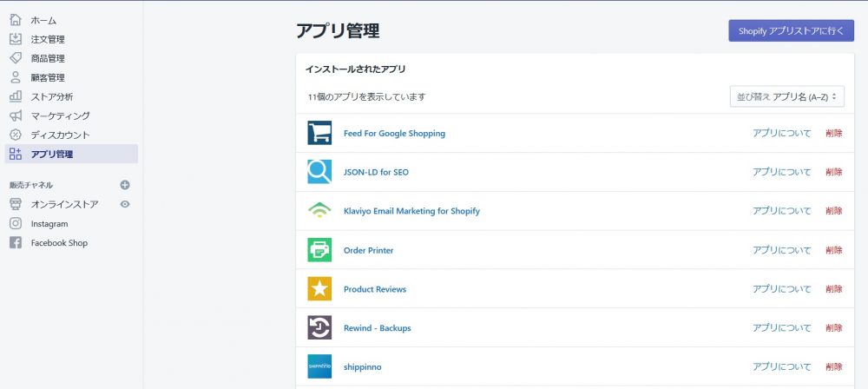
Task: Go to 注文管理 in the sidebar
Action: [x=48, y=39]
